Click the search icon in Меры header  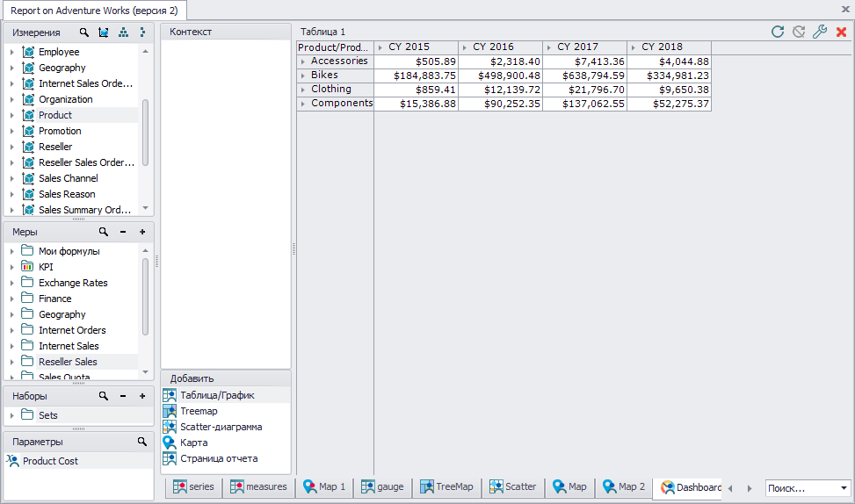pyautogui.click(x=104, y=232)
